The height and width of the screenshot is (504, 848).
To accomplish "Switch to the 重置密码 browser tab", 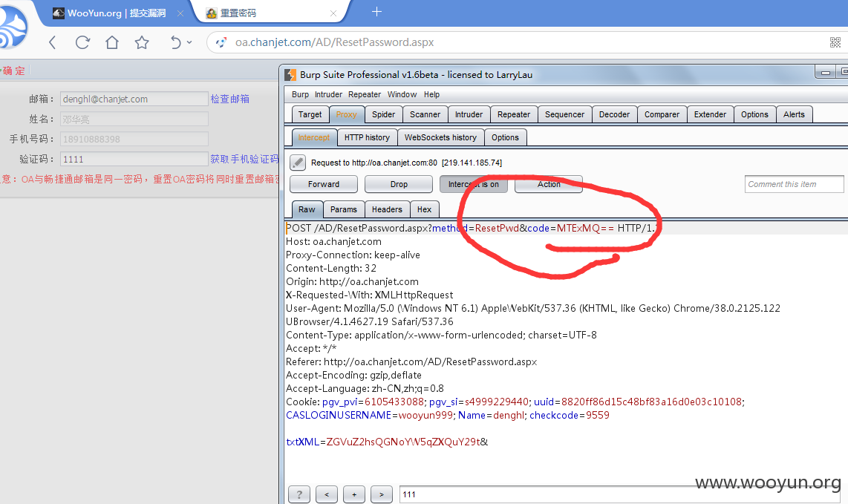I will pos(238,13).
